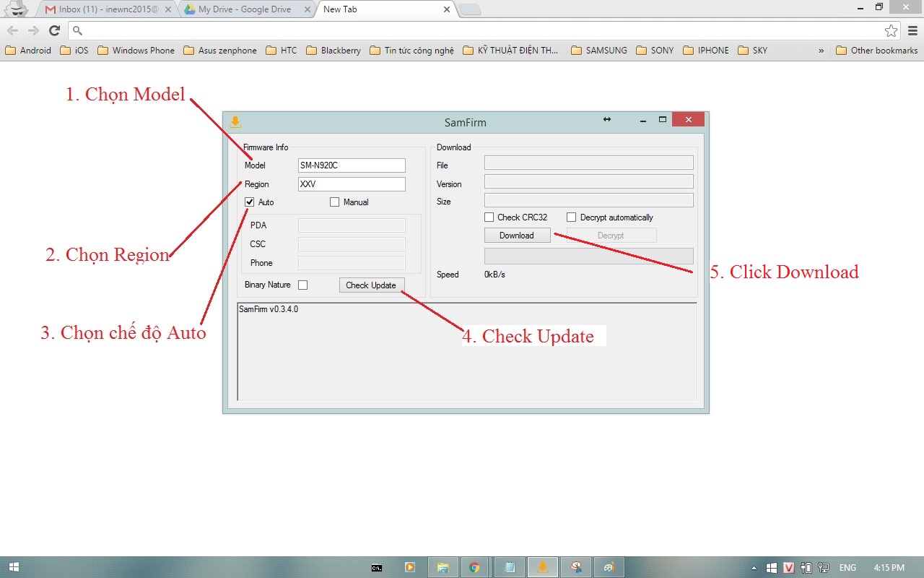
Task: Click the Windows Start button
Action: [13, 567]
